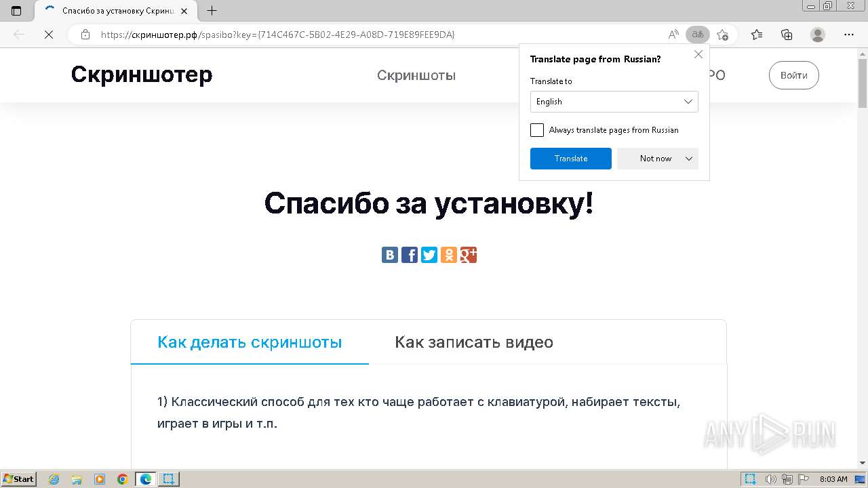Click Not now button
The height and width of the screenshot is (488, 868).
click(656, 159)
